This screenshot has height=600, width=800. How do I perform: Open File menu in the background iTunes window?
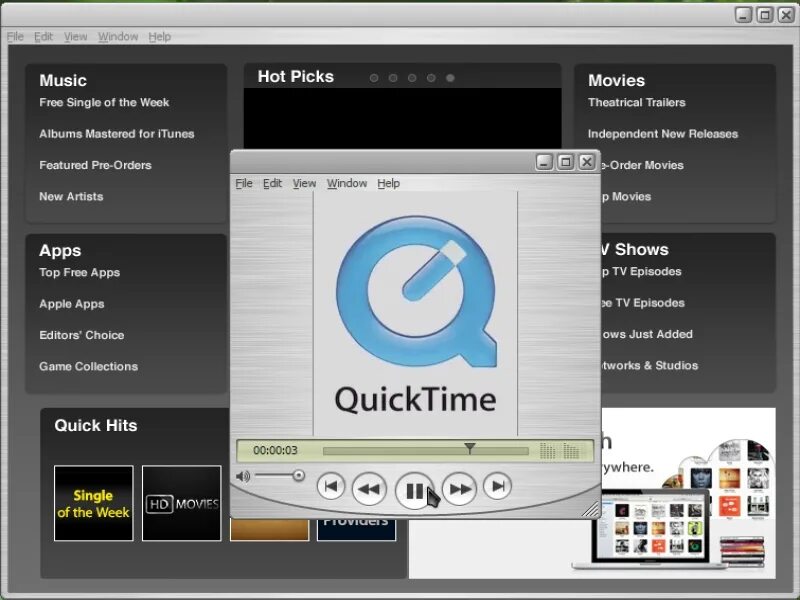tap(15, 37)
